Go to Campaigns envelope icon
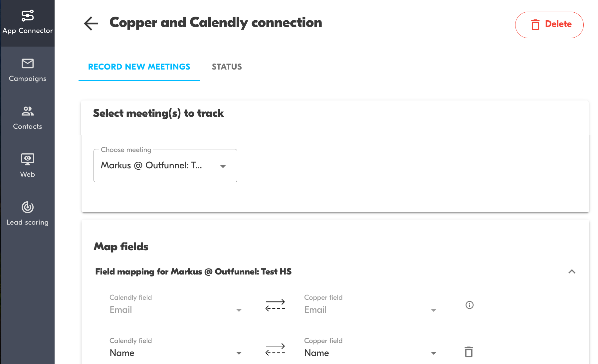This screenshot has height=364, width=598. pos(28,63)
